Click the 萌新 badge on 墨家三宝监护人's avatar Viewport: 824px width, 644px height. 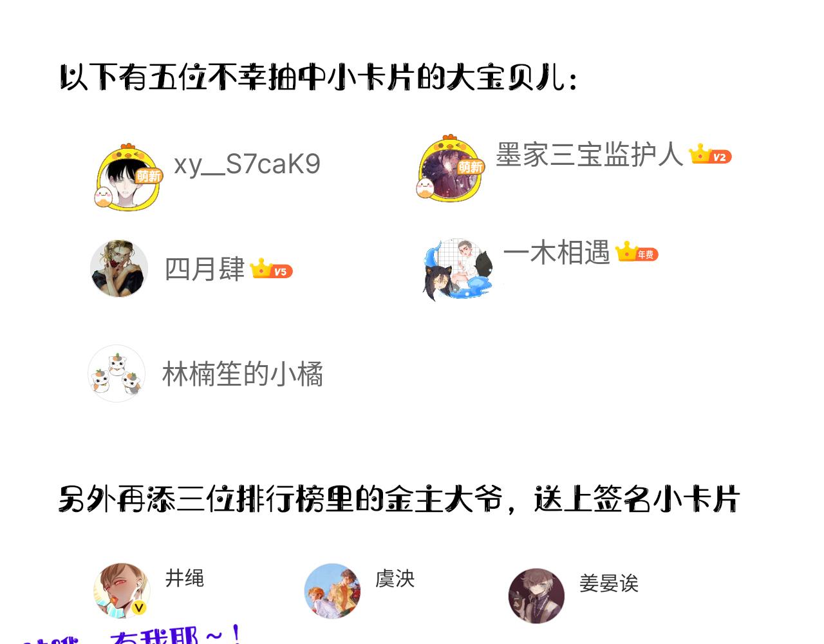[x=471, y=167]
